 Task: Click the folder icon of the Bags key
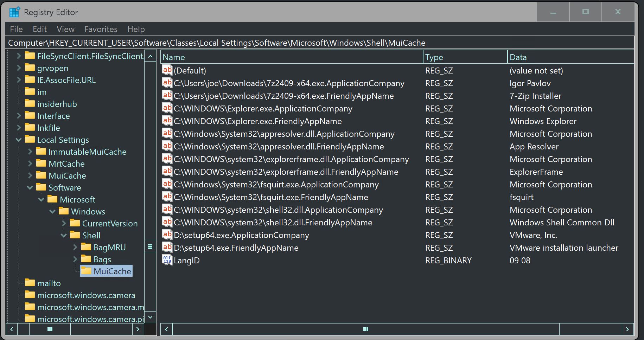point(86,259)
